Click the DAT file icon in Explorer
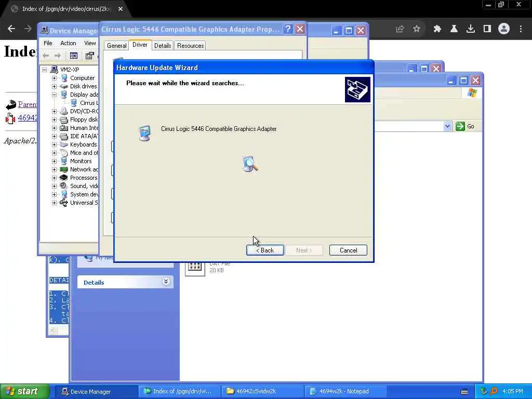The width and height of the screenshot is (532, 399). coord(195,268)
